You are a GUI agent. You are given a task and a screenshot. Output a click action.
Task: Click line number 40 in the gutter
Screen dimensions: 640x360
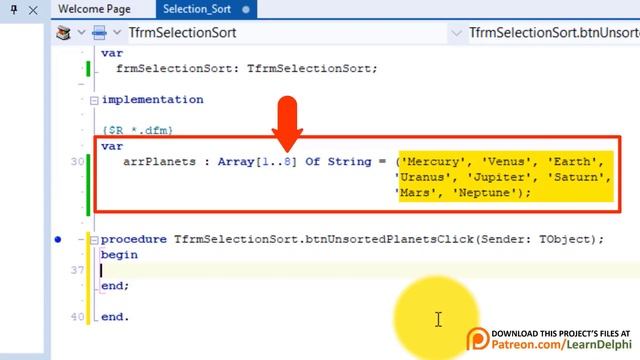[77, 317]
